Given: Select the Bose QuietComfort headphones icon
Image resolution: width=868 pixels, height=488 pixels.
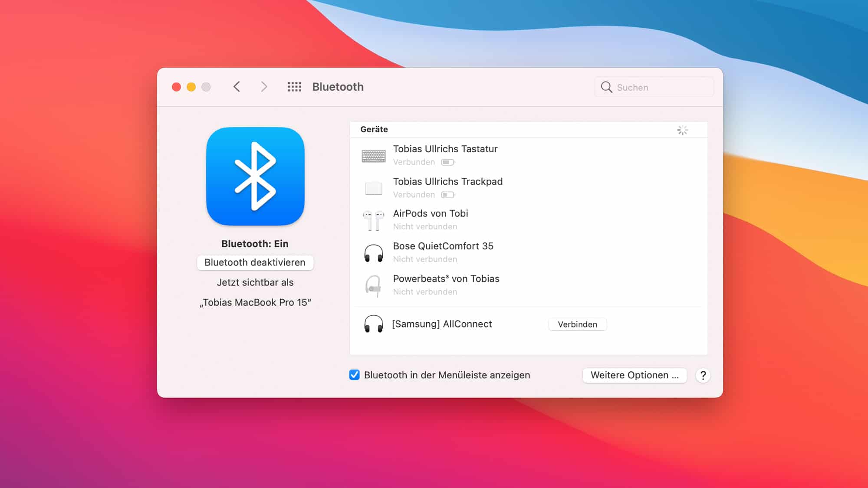Looking at the screenshot, I should pyautogui.click(x=373, y=253).
